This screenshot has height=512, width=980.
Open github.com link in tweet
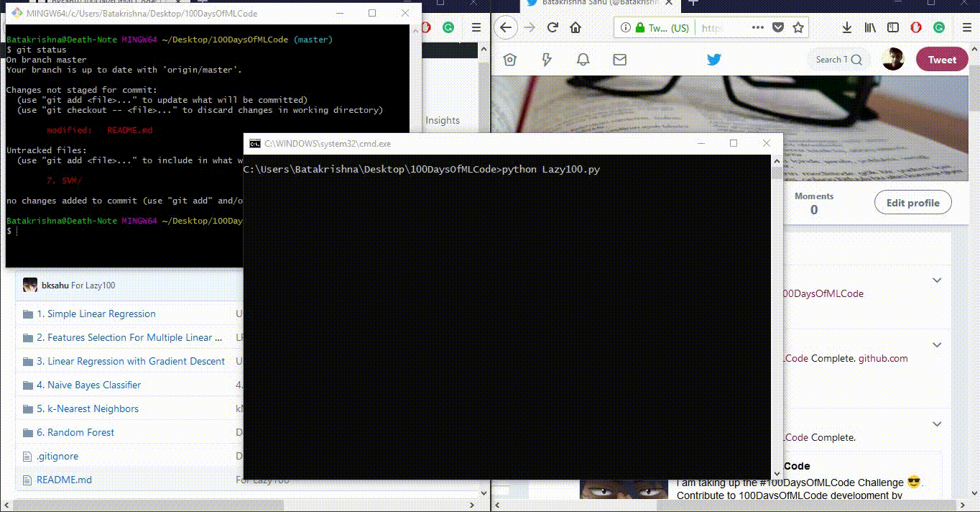(x=883, y=358)
